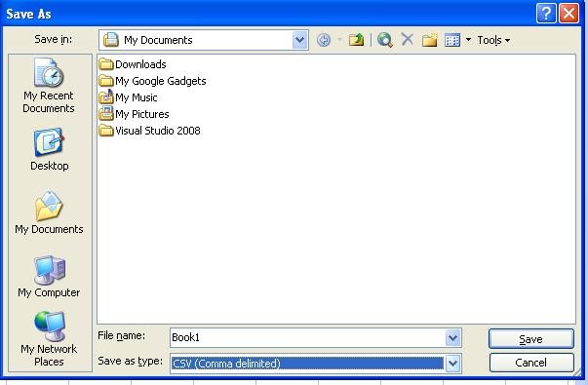Select the My Google Gadgets folder

click(x=153, y=81)
